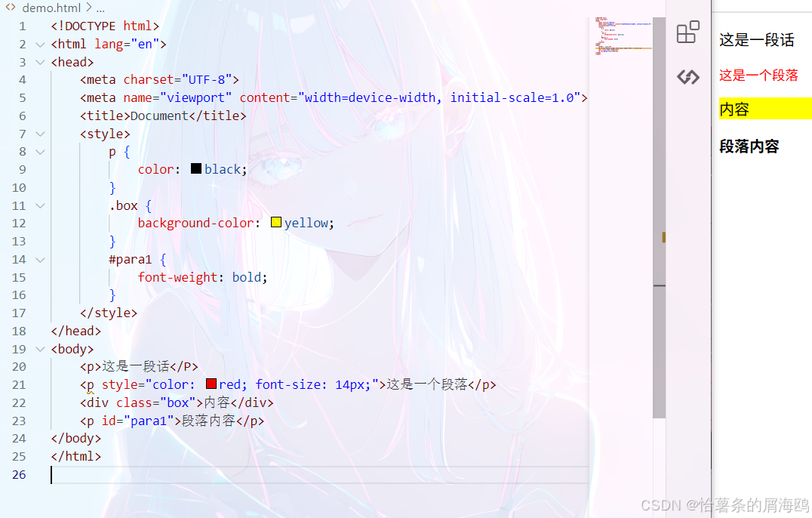Image resolution: width=812 pixels, height=518 pixels.
Task: Click '<!DOCTYPE html>' on line 1
Action: (105, 26)
